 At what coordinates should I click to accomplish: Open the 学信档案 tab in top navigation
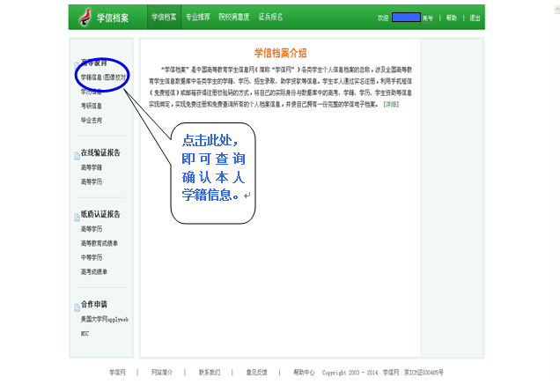click(x=164, y=17)
